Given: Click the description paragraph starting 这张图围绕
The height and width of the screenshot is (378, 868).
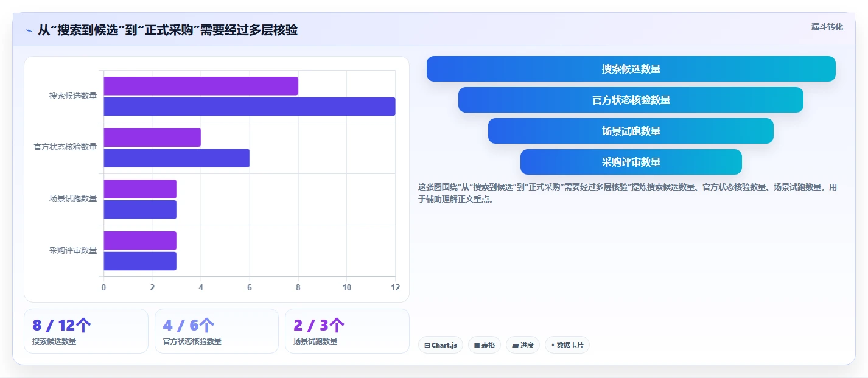Looking at the screenshot, I should [628, 193].
